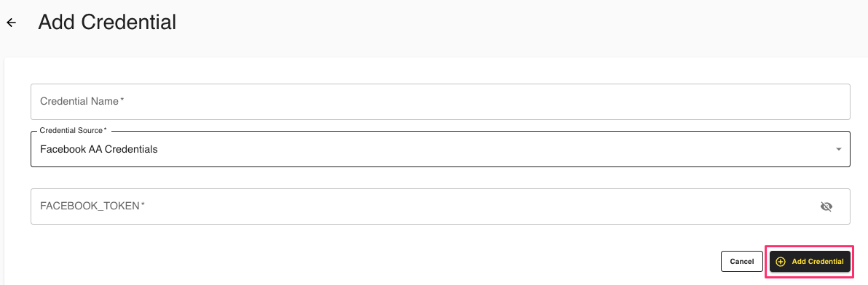Focus the FACEBOOK_TOKEN input field
Image resolution: width=868 pixels, height=285 pixels.
(x=440, y=206)
